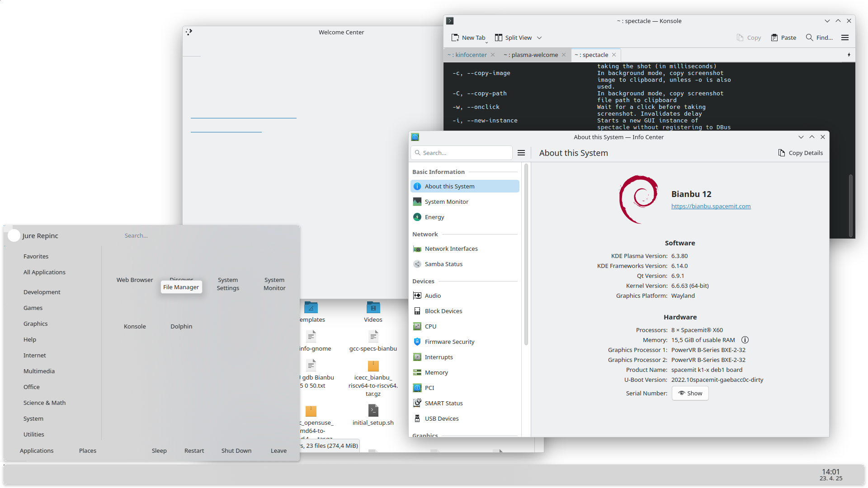
Task: Close the plasma-welcome Konsole tab
Action: click(564, 55)
